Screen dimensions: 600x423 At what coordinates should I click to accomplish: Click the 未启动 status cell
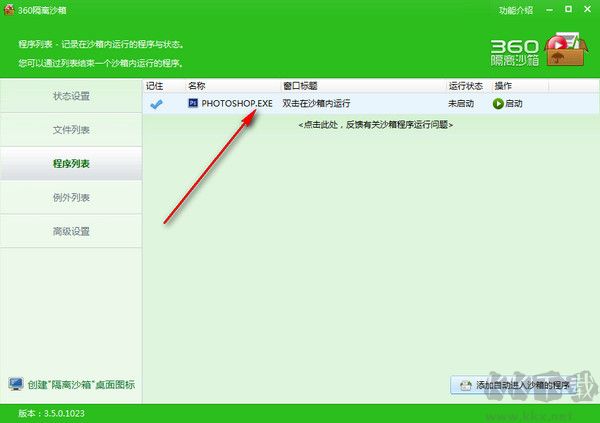coord(461,103)
